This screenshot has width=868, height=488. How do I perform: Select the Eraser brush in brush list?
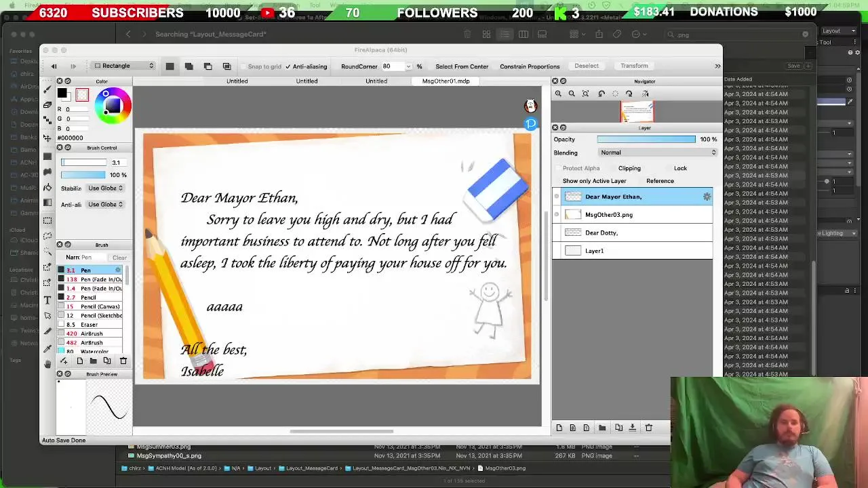[90, 325]
